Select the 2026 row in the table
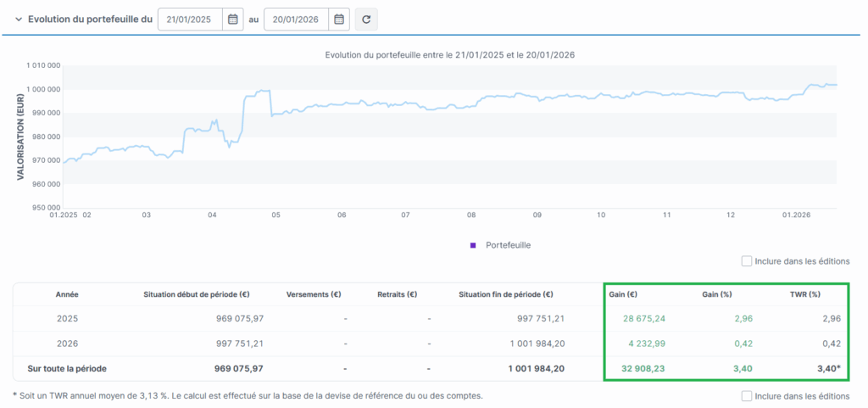The image size is (868, 408). (67, 344)
